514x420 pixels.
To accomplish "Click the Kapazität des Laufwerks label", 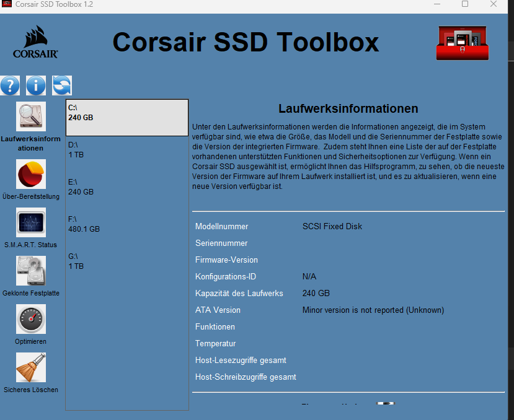I will (x=239, y=293).
